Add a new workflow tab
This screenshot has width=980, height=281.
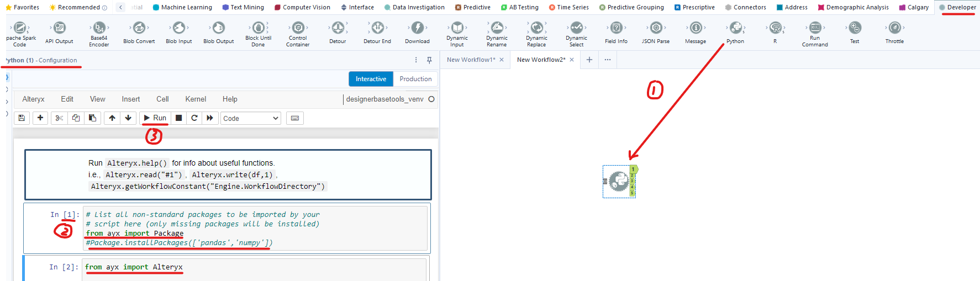(589, 60)
